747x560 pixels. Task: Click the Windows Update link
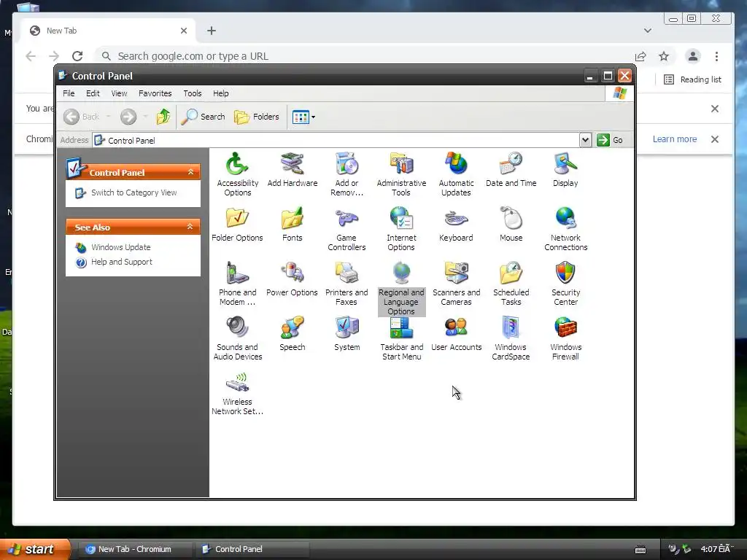click(x=121, y=247)
